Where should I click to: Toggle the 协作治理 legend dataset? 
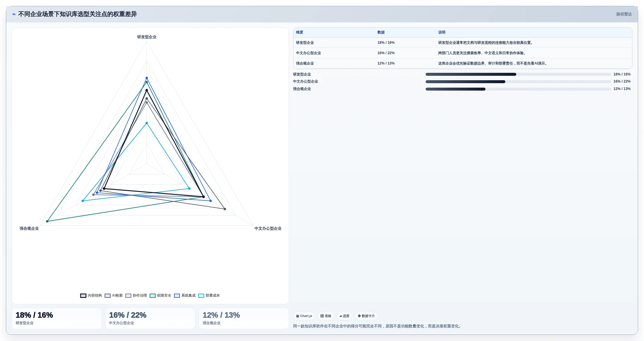[136, 295]
